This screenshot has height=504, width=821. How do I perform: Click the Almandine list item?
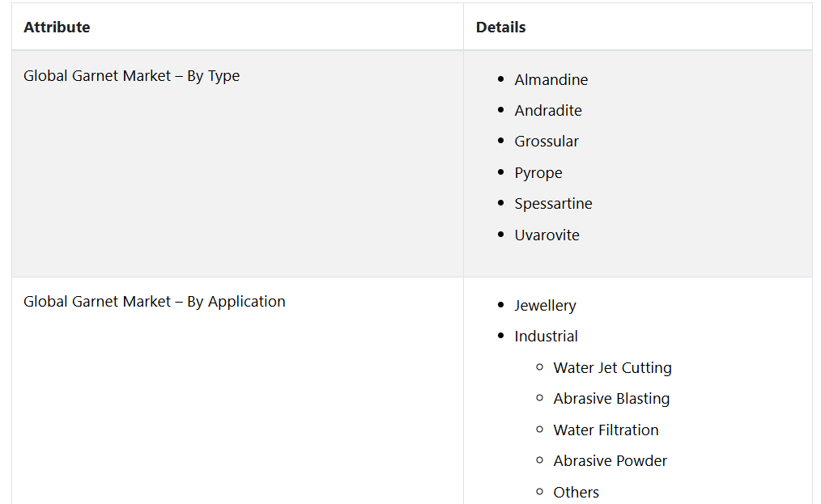click(x=551, y=80)
